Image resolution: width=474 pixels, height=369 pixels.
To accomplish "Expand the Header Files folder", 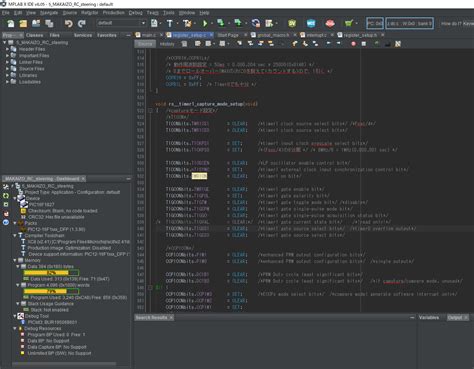I will click(8, 49).
